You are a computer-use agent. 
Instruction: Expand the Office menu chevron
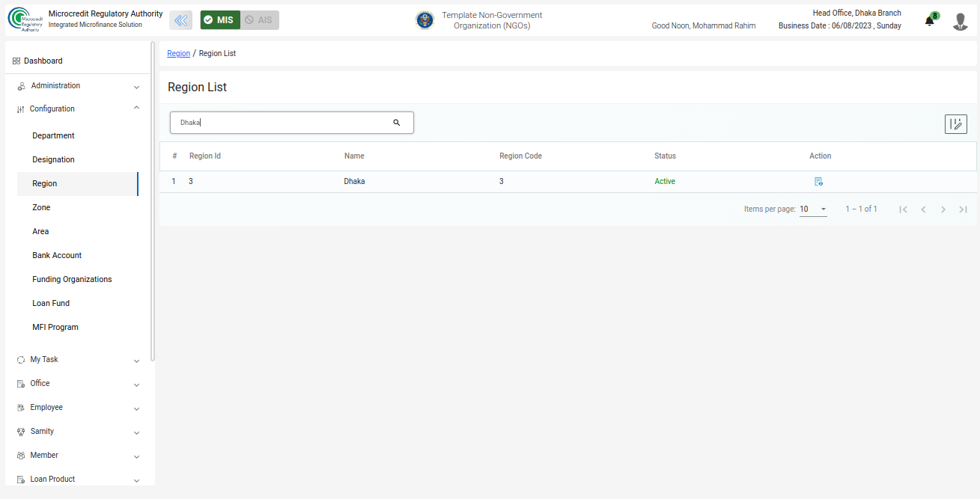coord(136,385)
